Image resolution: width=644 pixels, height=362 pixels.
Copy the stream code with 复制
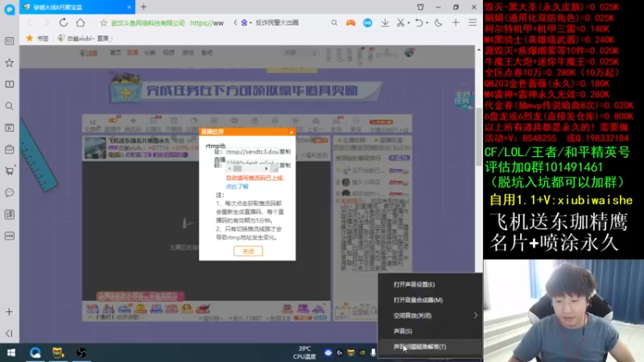click(x=285, y=165)
